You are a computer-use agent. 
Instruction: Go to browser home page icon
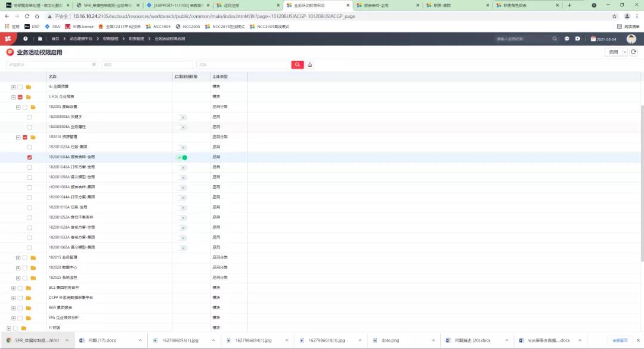click(37, 17)
